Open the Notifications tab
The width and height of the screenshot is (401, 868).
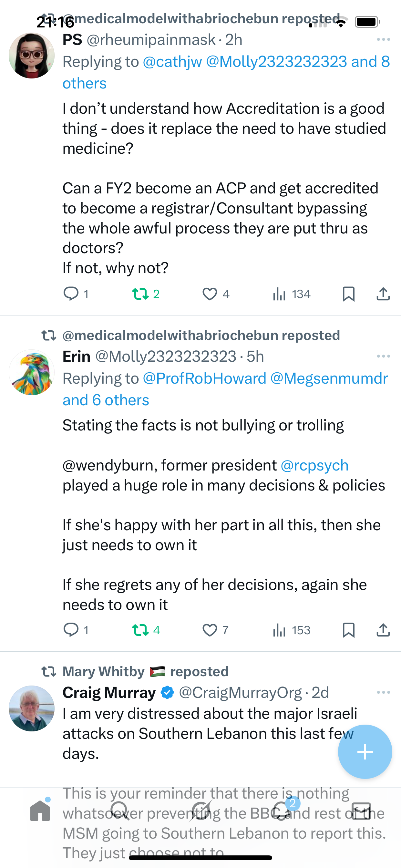click(x=281, y=811)
